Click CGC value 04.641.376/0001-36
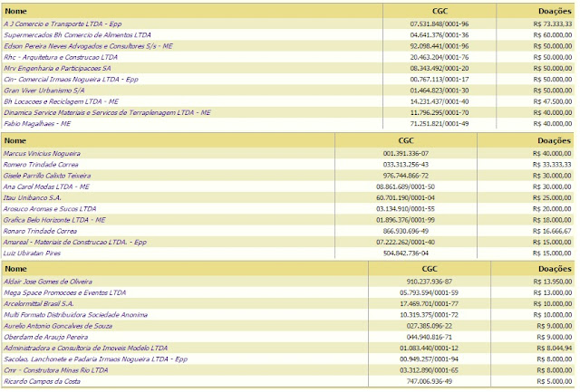The height and width of the screenshot is (392, 580). pos(439,35)
